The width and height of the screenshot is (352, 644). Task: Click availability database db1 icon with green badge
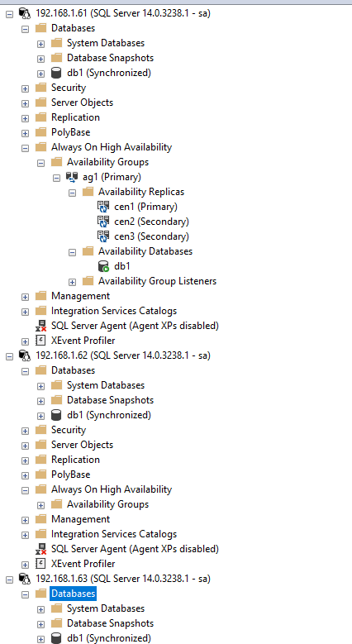click(103, 266)
